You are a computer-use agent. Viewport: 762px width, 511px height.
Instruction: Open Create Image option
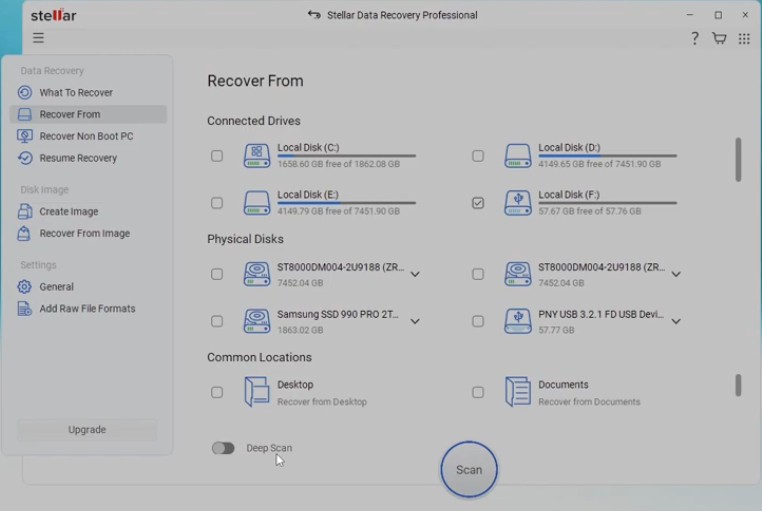coord(88,211)
